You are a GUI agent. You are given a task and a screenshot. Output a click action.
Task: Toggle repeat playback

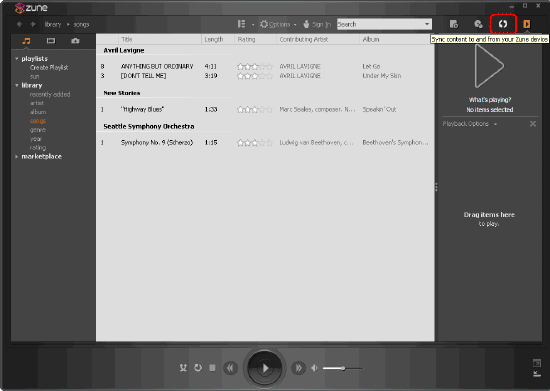[198, 368]
